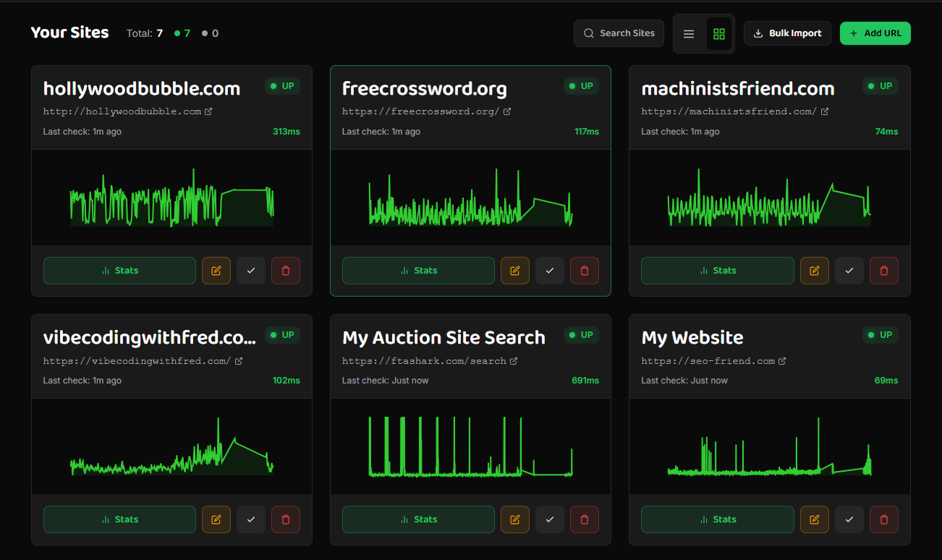Toggle the checkmark on My Website card
This screenshot has height=560, width=942.
tap(849, 519)
